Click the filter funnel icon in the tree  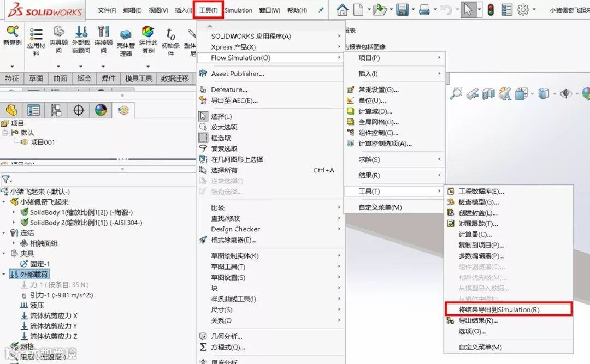[5, 179]
